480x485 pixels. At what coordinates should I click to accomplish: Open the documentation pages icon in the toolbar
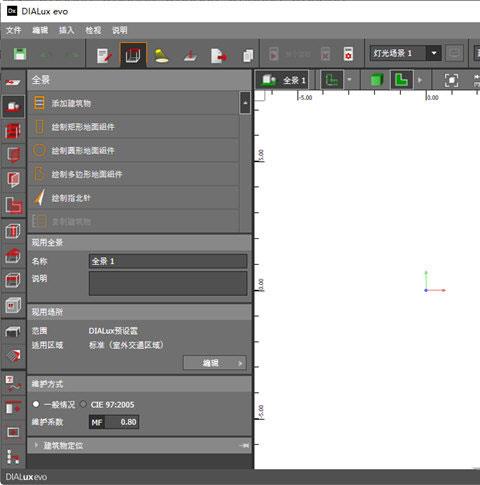point(248,55)
